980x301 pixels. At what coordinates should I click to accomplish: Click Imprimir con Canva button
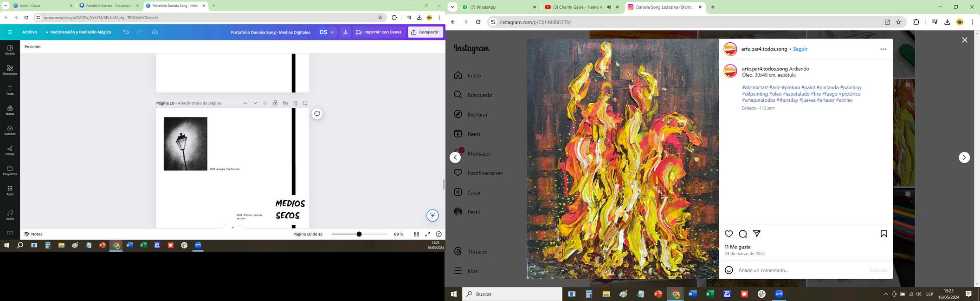tap(378, 32)
